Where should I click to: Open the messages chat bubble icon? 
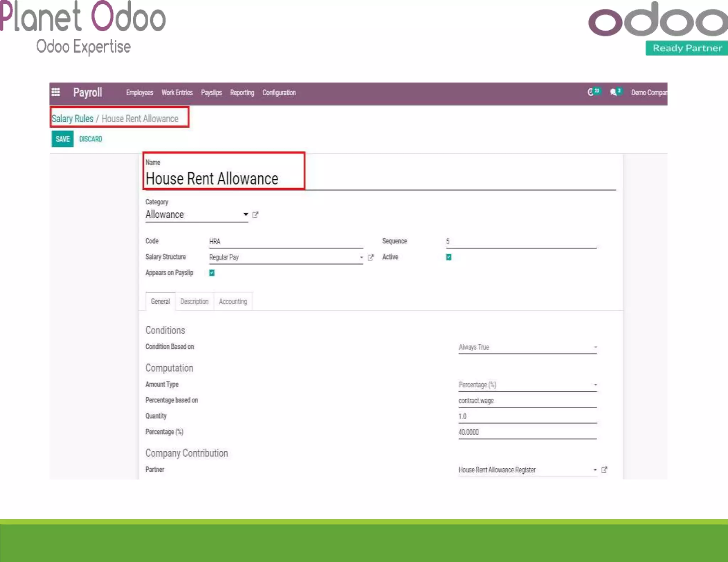tap(614, 92)
